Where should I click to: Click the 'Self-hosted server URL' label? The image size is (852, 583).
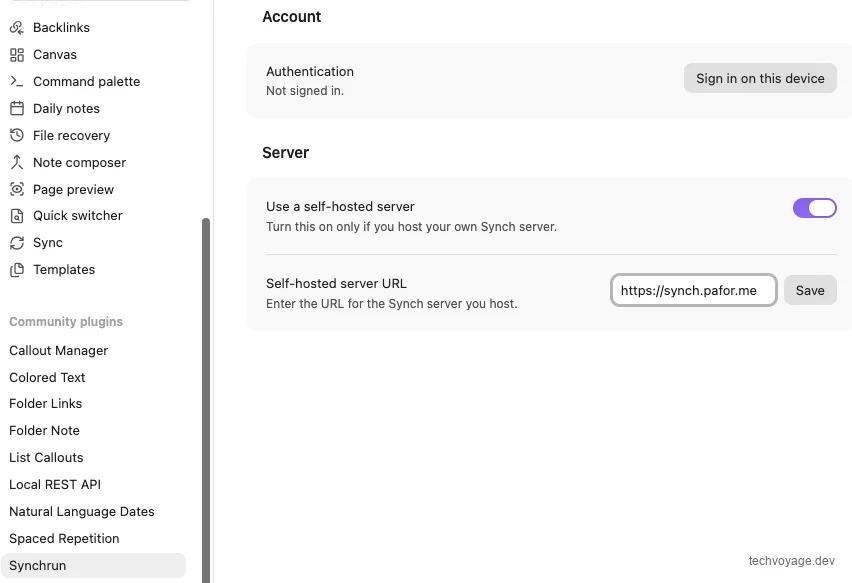[336, 284]
